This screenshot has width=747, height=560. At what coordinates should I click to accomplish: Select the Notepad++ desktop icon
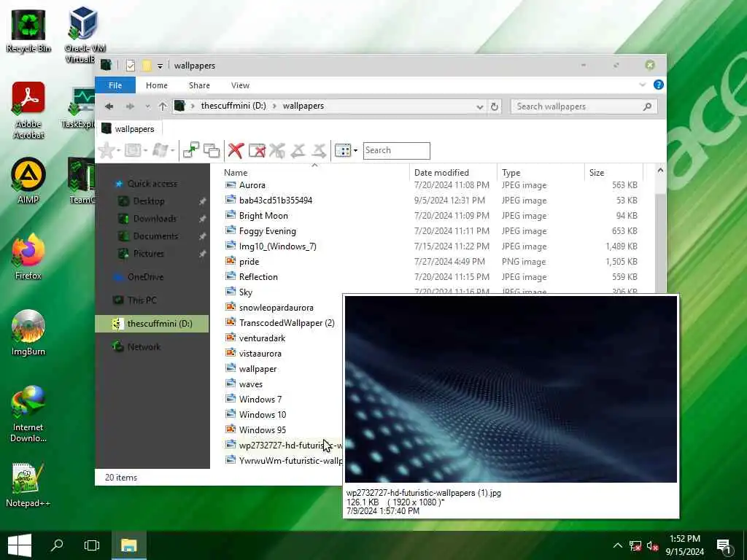(28, 485)
